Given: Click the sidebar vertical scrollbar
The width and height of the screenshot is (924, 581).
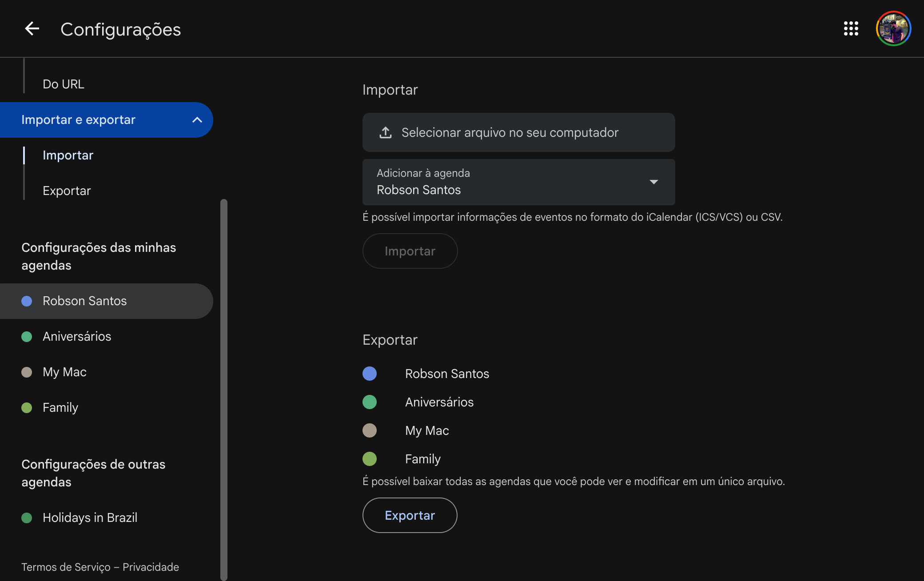Looking at the screenshot, I should point(224,390).
